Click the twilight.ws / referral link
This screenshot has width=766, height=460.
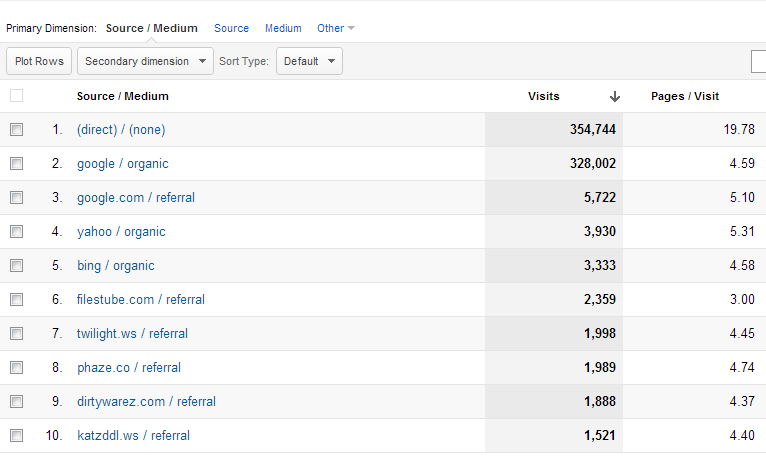pos(132,334)
